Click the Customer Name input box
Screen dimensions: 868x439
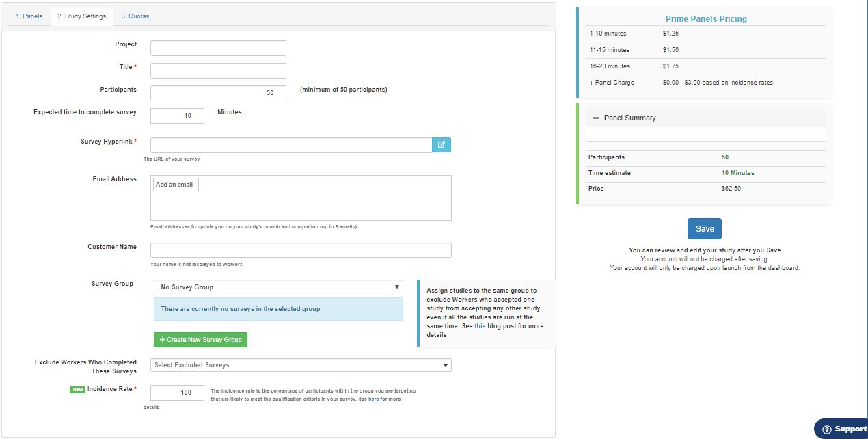(301, 250)
